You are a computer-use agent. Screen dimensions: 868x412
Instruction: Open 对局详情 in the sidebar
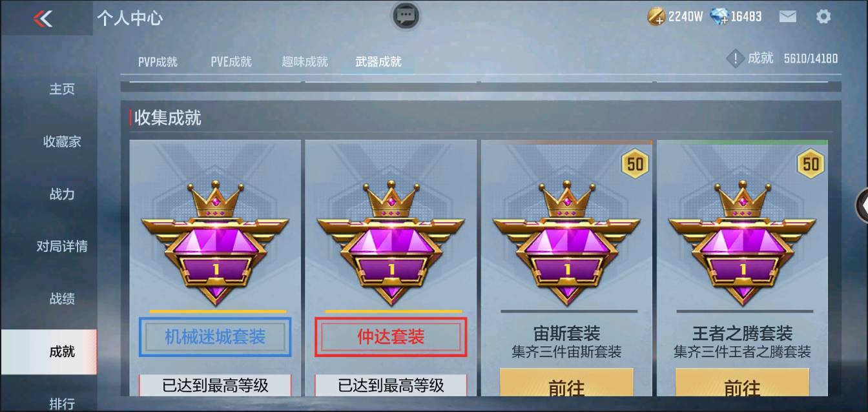(62, 246)
